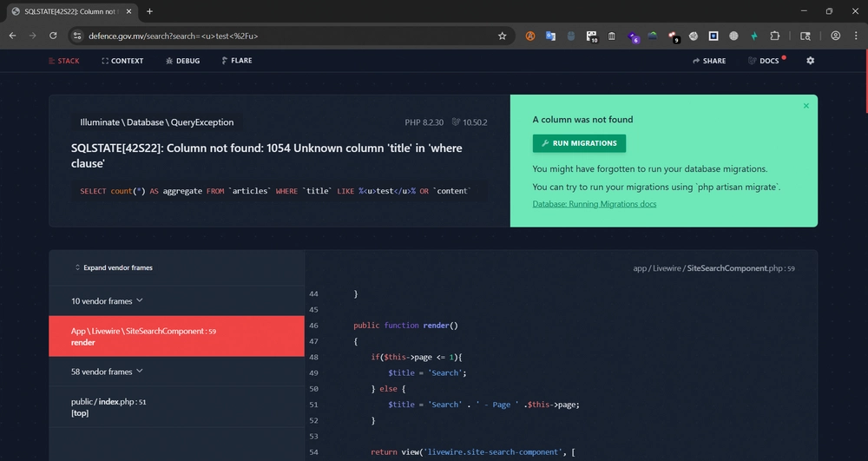Click the SQL query code block
The image size is (868, 461).
tap(279, 191)
